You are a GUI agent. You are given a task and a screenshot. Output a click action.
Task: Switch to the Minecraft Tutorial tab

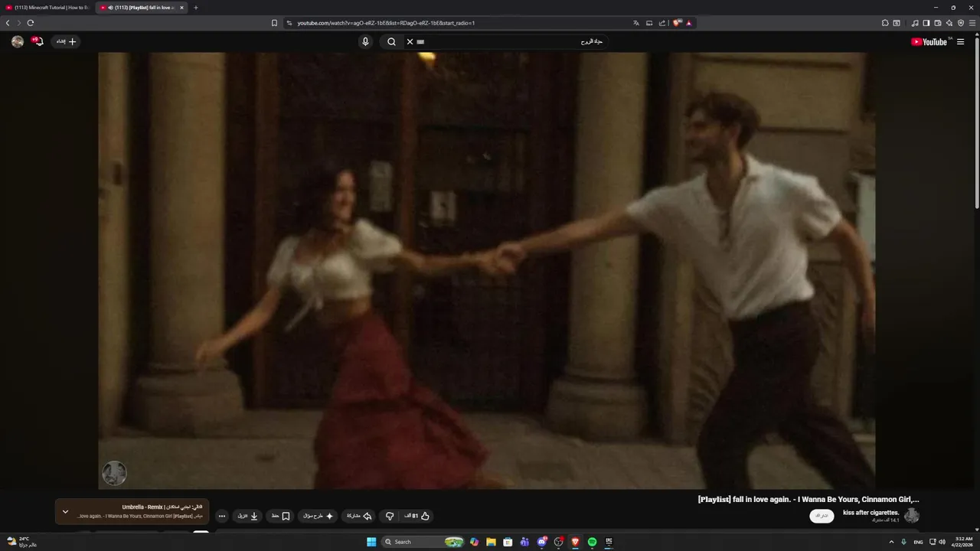click(47, 8)
